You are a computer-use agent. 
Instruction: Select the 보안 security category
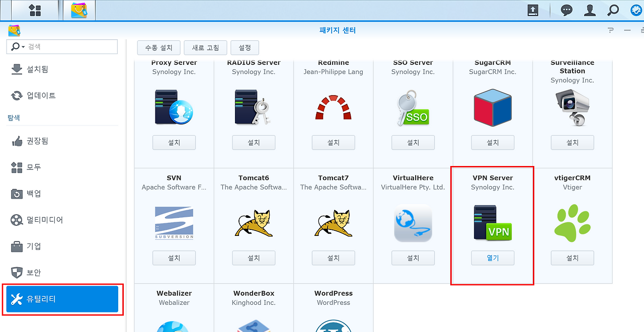click(62, 273)
